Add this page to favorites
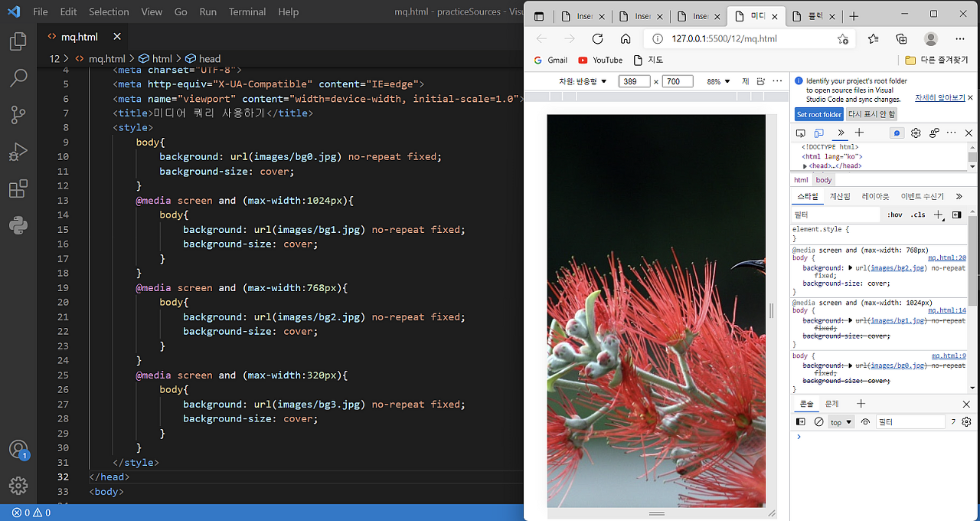 (843, 39)
